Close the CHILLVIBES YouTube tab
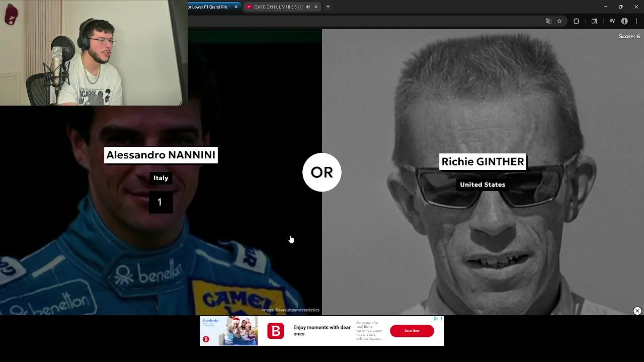This screenshot has width=644, height=362. pyautogui.click(x=316, y=7)
